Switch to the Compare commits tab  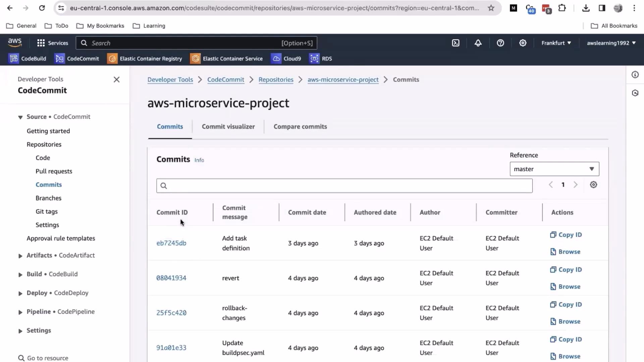300,127
